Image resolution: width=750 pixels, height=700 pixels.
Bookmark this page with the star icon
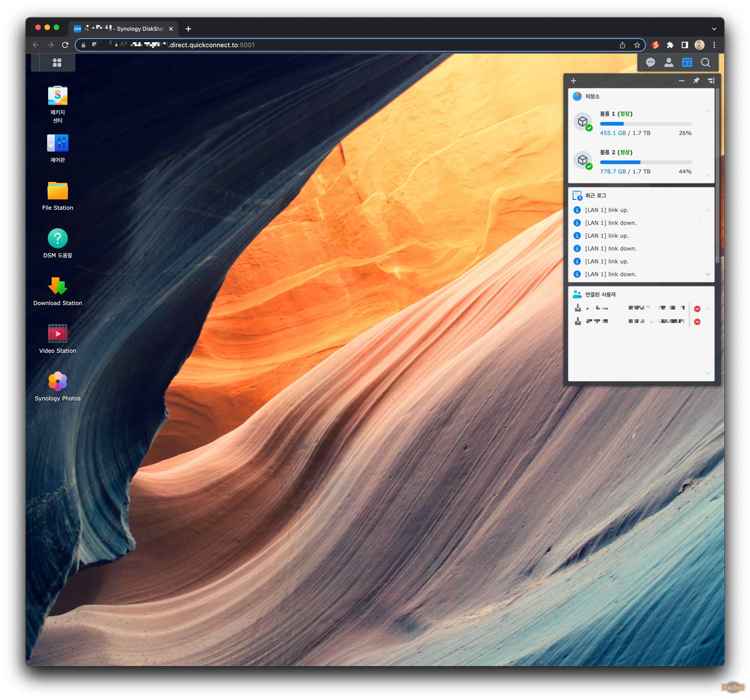(637, 45)
